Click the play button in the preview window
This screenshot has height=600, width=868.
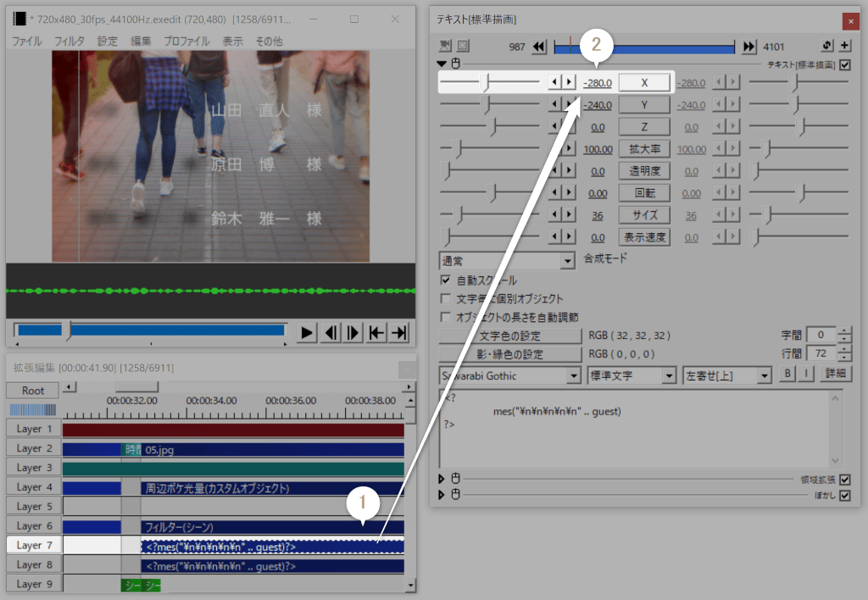[308, 332]
